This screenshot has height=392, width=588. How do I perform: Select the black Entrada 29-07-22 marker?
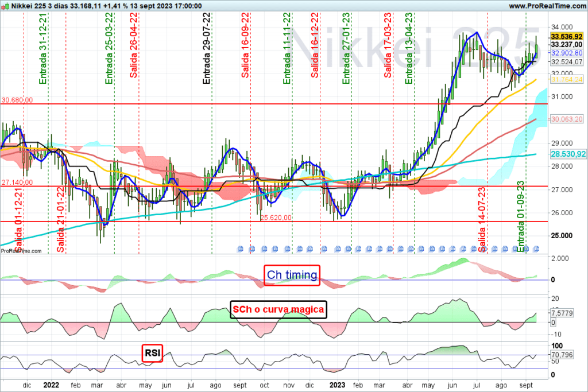(207, 49)
